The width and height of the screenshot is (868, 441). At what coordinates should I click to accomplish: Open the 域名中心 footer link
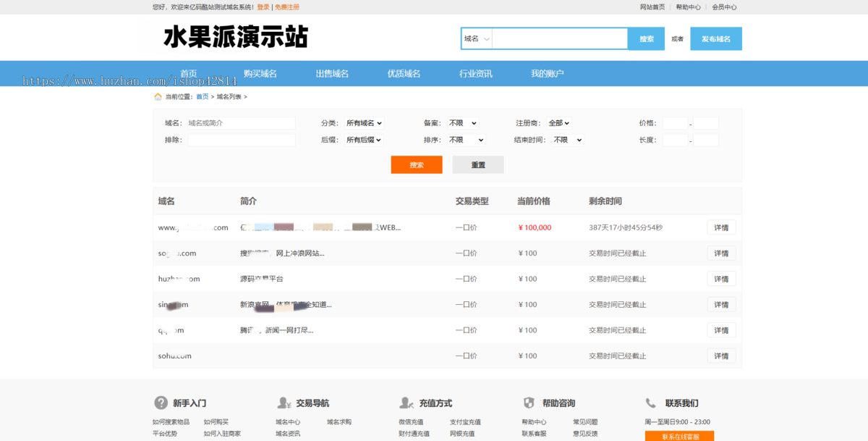pyautogui.click(x=288, y=421)
